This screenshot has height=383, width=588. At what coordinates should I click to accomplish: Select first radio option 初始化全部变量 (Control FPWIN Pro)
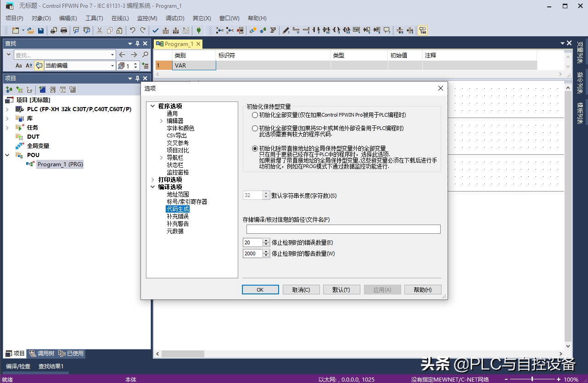255,115
